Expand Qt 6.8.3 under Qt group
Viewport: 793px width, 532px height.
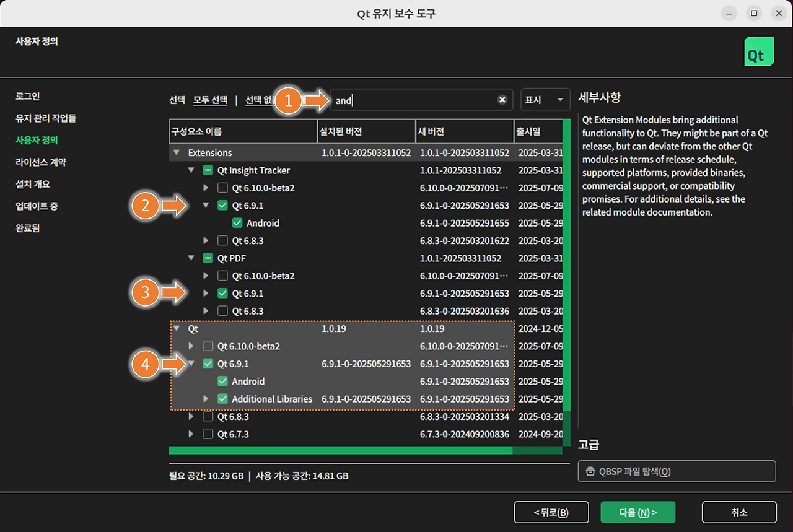[x=191, y=417]
